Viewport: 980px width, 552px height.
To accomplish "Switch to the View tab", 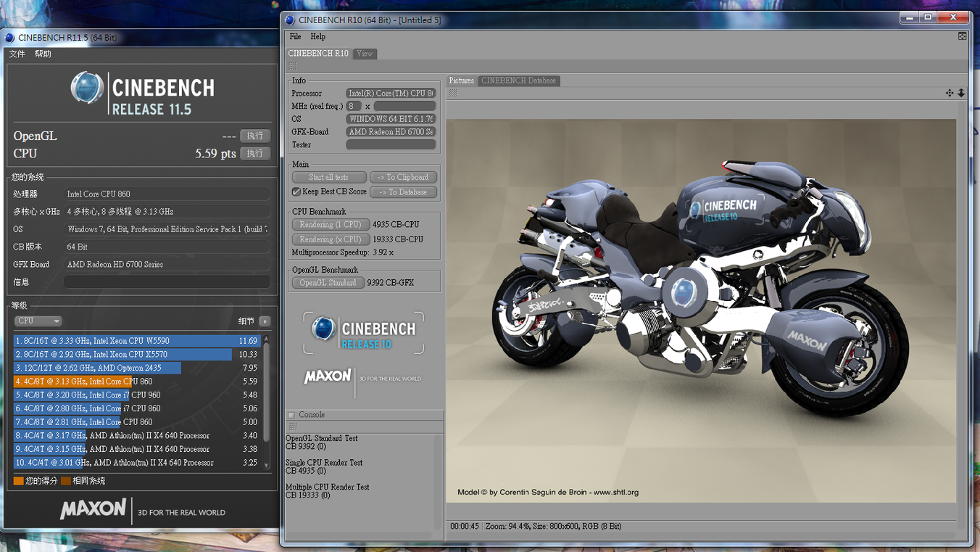I will pyautogui.click(x=365, y=53).
